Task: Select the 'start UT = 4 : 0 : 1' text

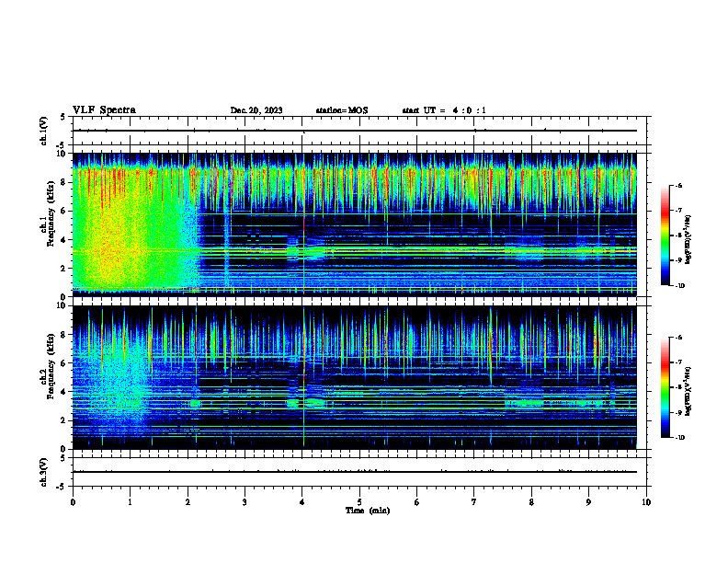Action: pos(444,110)
